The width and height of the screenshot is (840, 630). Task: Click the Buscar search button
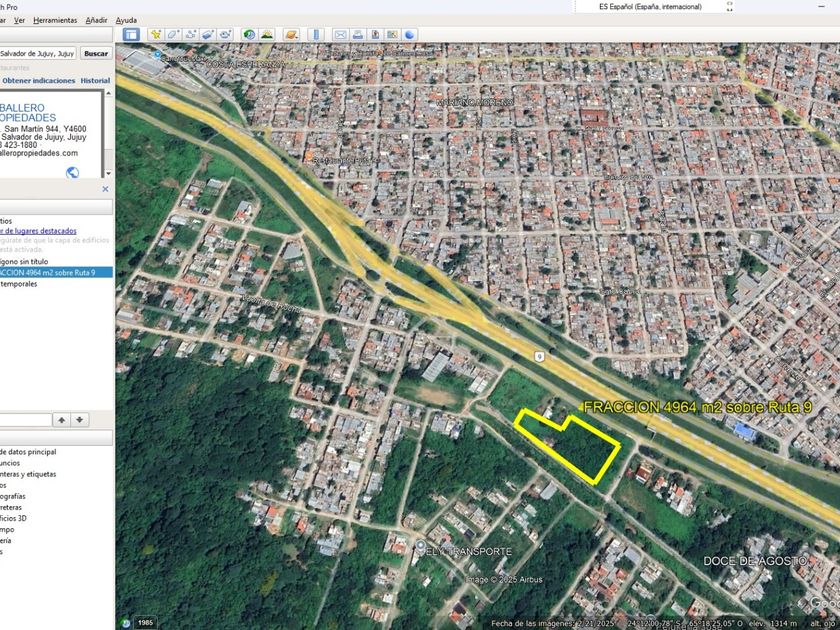point(96,54)
